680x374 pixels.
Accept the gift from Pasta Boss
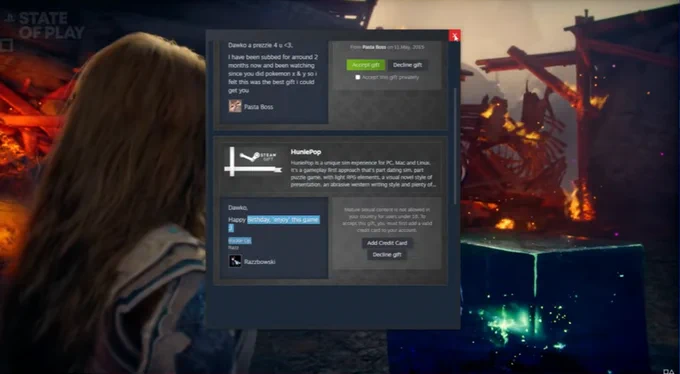coord(366,65)
